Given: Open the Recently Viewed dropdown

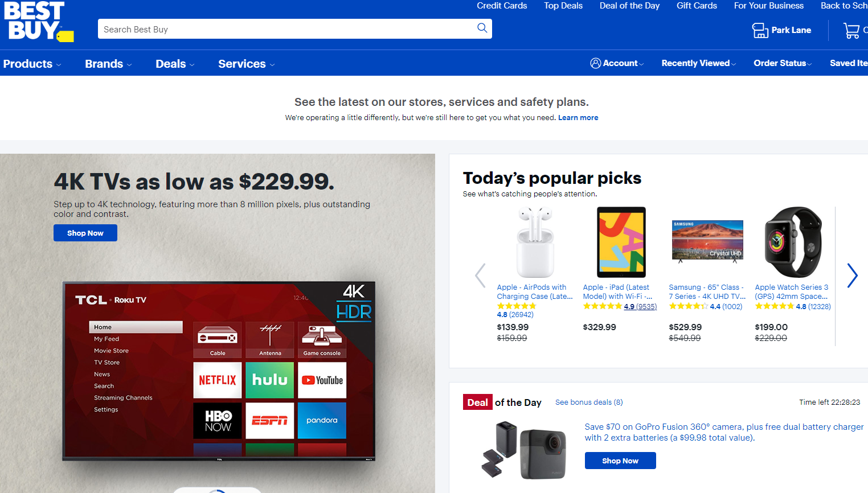Looking at the screenshot, I should pos(698,63).
